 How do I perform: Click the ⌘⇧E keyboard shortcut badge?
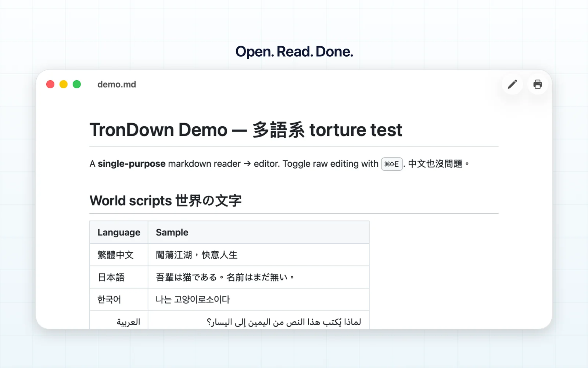coord(392,164)
